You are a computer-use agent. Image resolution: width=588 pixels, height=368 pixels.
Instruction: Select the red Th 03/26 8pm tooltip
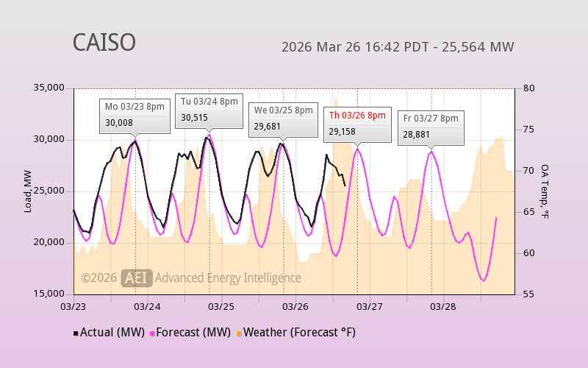pyautogui.click(x=357, y=124)
